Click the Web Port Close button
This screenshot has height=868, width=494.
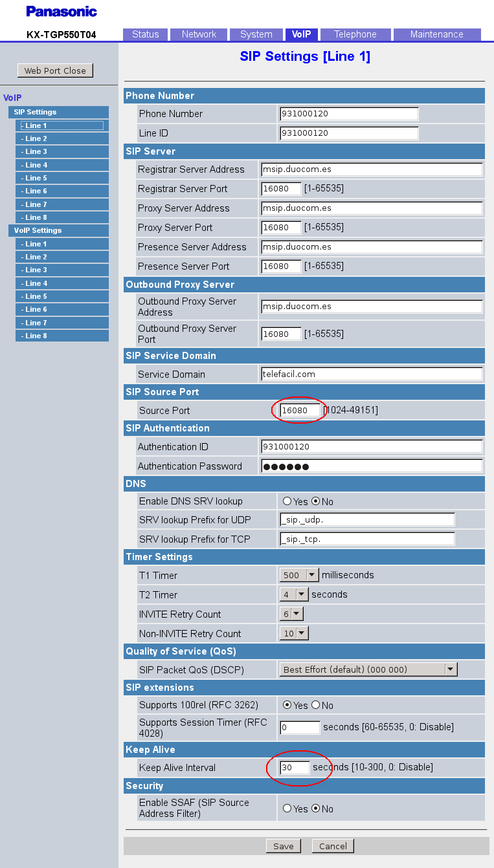tap(55, 71)
